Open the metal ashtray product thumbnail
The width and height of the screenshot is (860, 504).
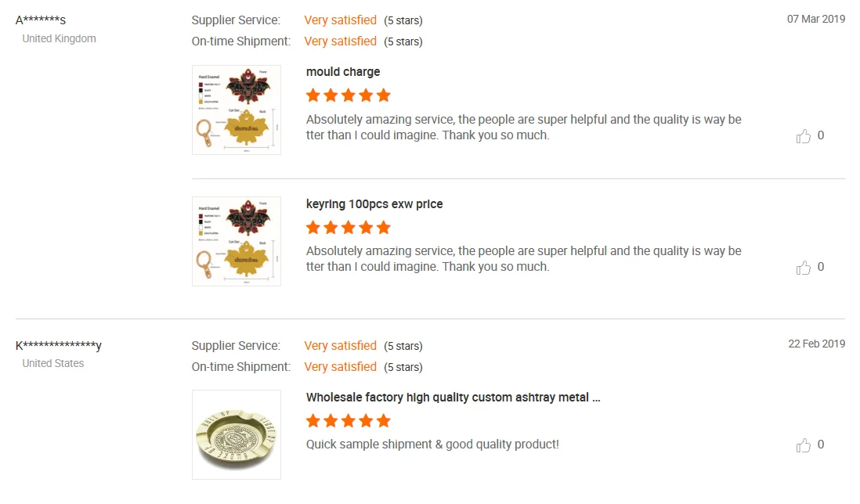coord(237,434)
